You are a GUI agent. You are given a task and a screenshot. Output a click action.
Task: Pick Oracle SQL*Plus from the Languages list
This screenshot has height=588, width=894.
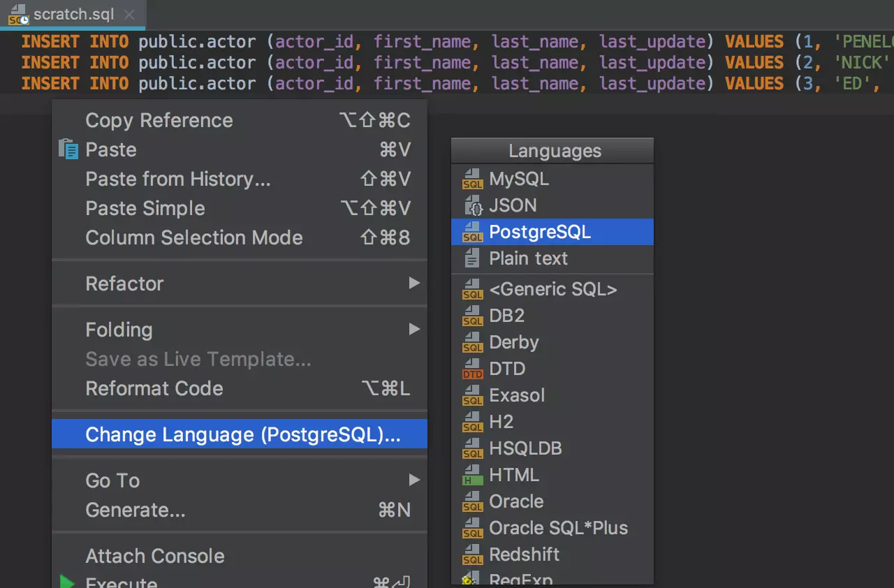point(558,528)
